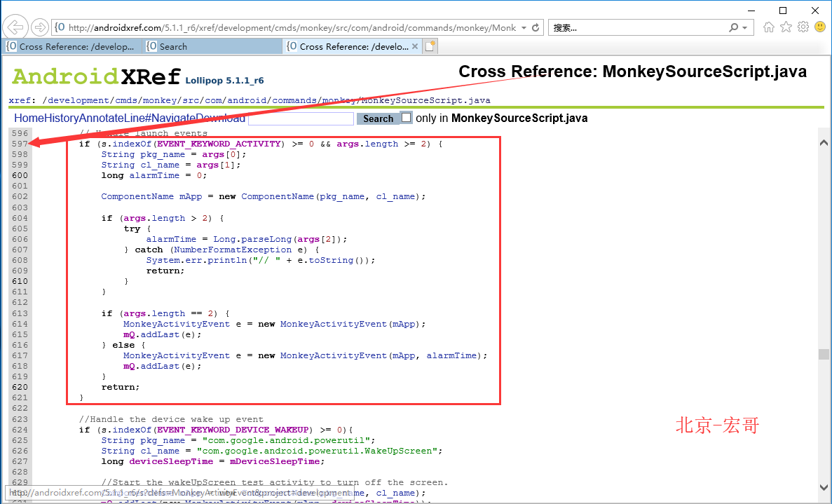832x504 pixels.
Task: Click println on line 608
Action: point(227,261)
